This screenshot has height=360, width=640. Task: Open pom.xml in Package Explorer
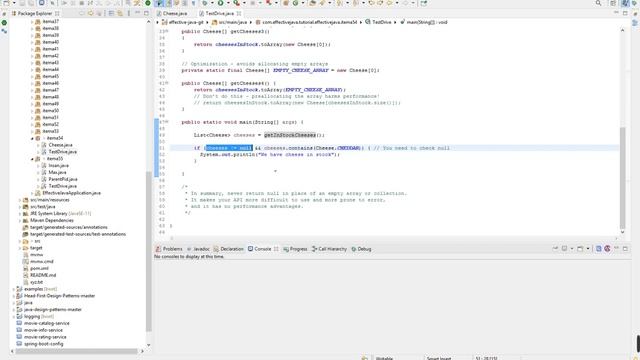click(x=39, y=268)
